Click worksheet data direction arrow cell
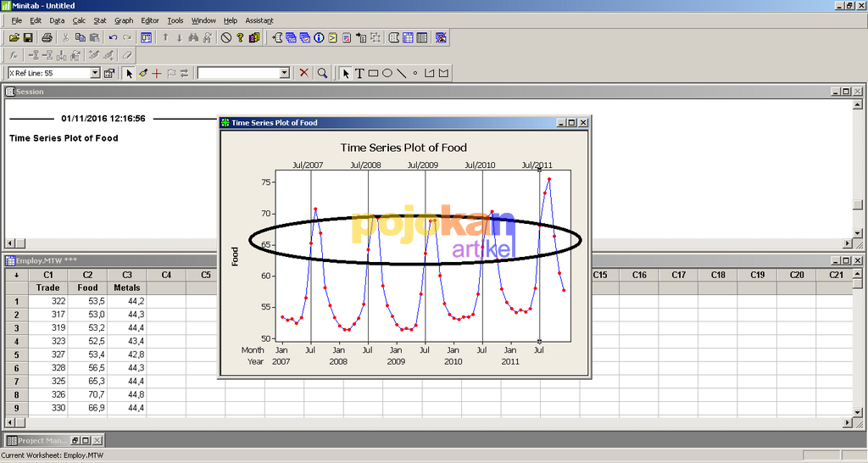868x463 pixels. (x=16, y=275)
